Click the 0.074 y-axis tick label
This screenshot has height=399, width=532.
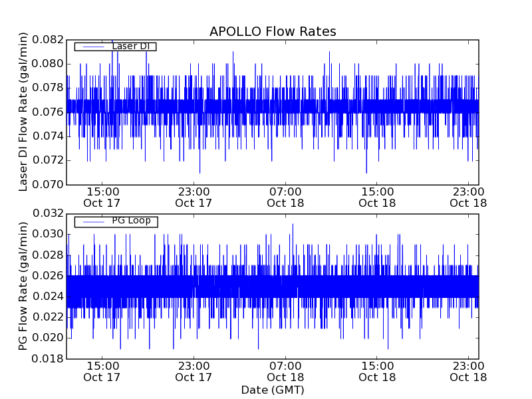[x=48, y=136]
